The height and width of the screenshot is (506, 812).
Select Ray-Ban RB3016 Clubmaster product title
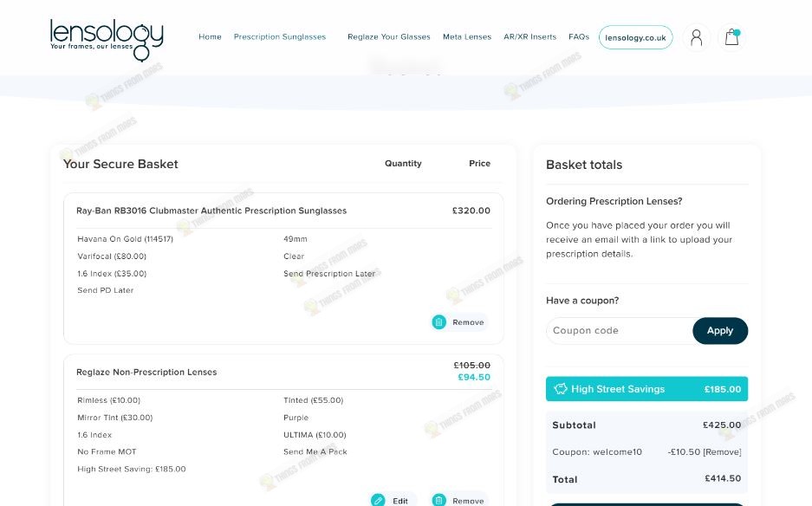click(211, 211)
